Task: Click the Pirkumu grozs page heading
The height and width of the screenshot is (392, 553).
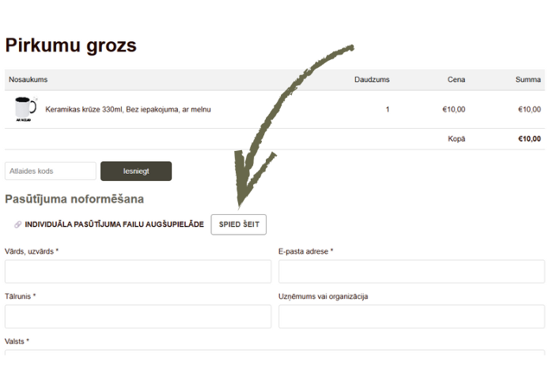Action: pos(71,46)
